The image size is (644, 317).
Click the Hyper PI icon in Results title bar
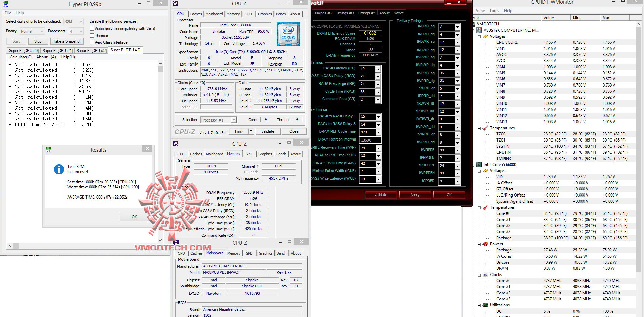(49, 150)
